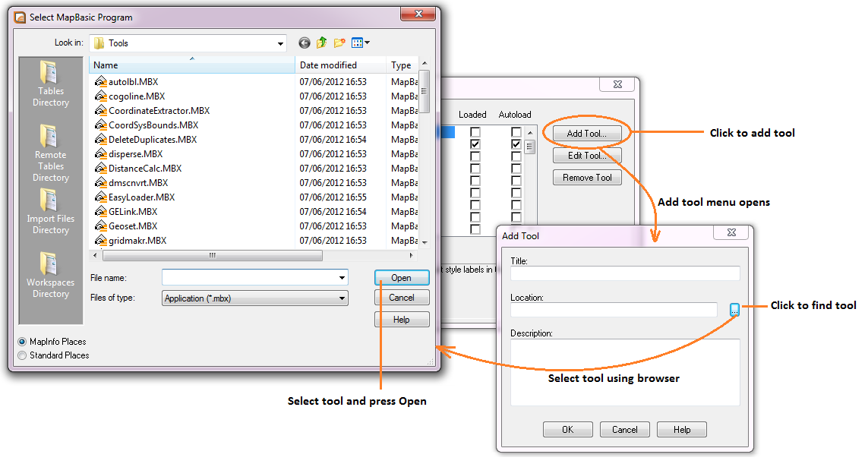The image size is (868, 467).
Task: Close the Tool Manager window behind
Action: [x=618, y=84]
